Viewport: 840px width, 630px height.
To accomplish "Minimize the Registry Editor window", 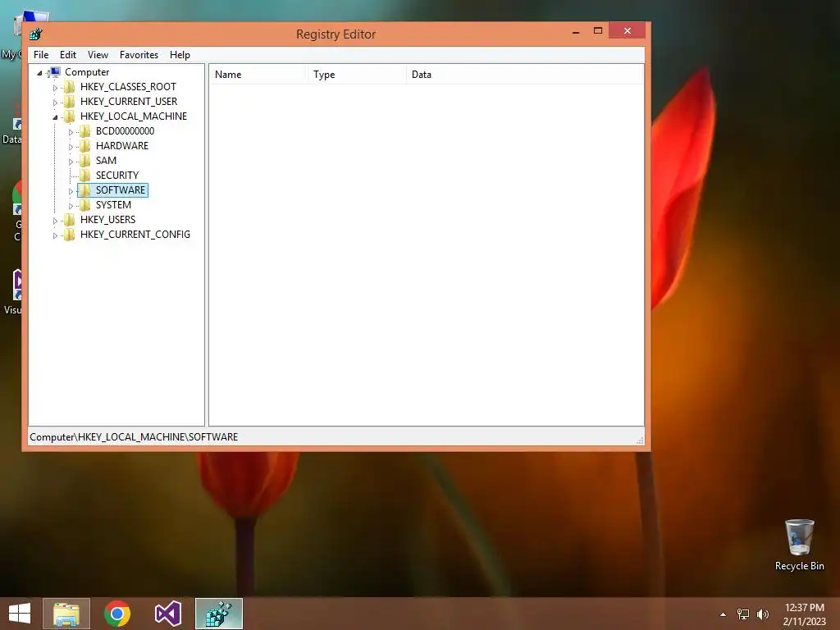I will click(575, 31).
